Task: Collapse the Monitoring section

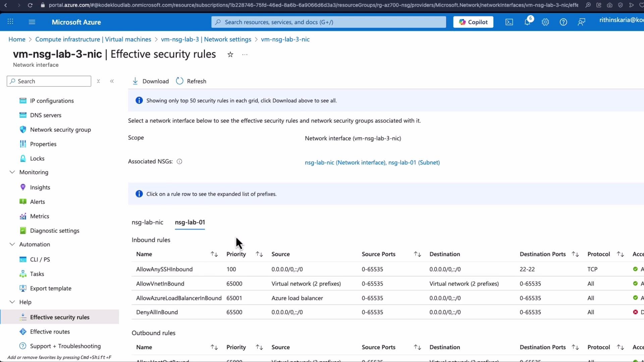Action: point(12,172)
